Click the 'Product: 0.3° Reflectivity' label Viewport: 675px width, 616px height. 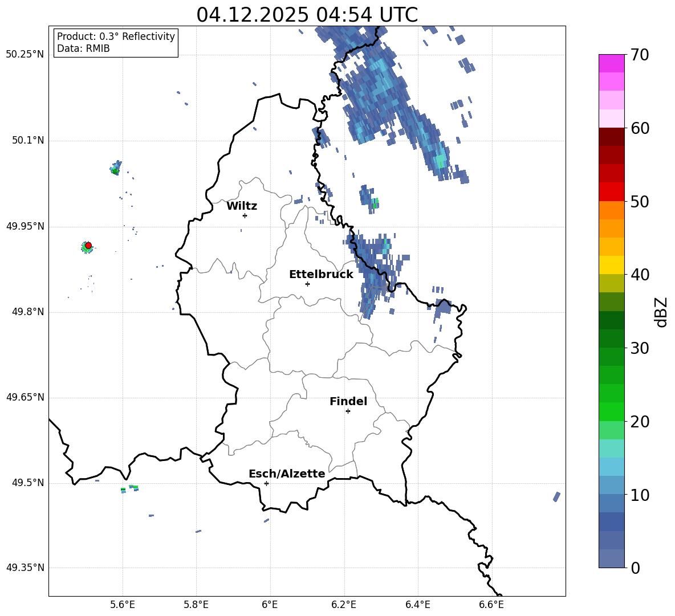click(116, 36)
